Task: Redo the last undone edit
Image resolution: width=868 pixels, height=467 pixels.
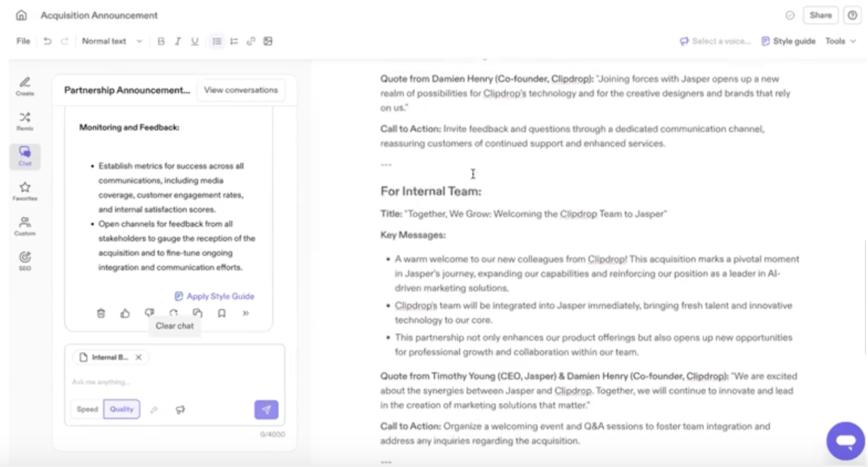Action: click(x=64, y=41)
